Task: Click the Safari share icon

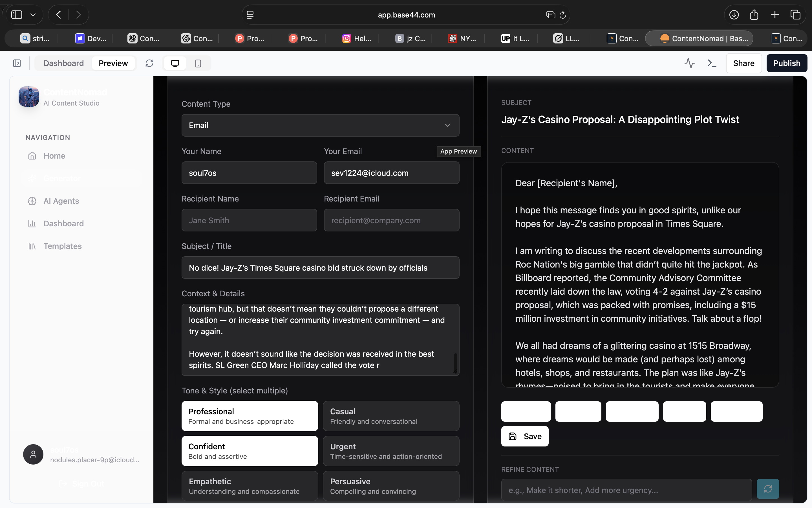Action: pos(754,14)
